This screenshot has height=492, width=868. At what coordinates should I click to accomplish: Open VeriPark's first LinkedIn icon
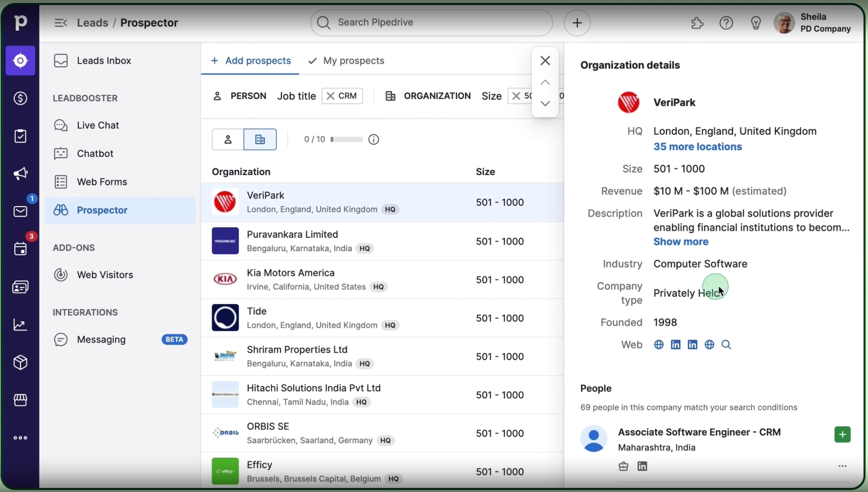(676, 345)
